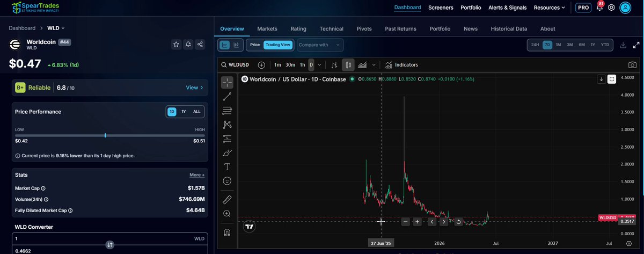Image resolution: width=644 pixels, height=254 pixels.
Task: Expand the Resources menu
Action: tap(550, 8)
